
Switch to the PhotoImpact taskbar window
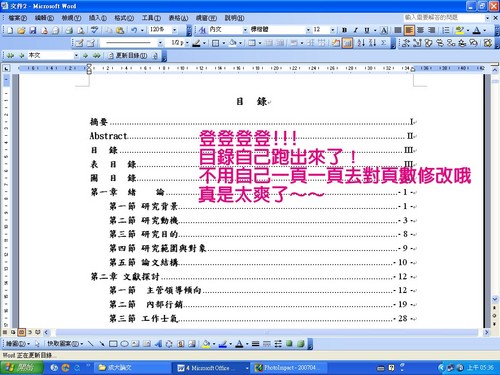289,368
